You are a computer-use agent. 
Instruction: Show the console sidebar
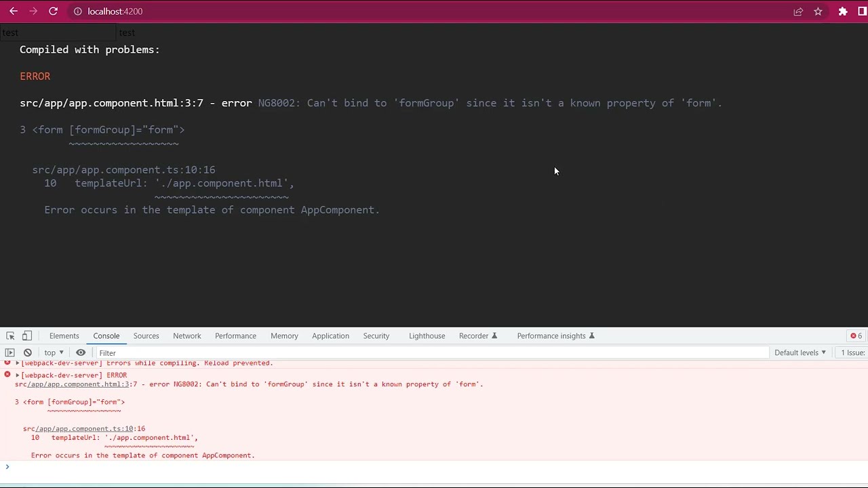click(9, 352)
